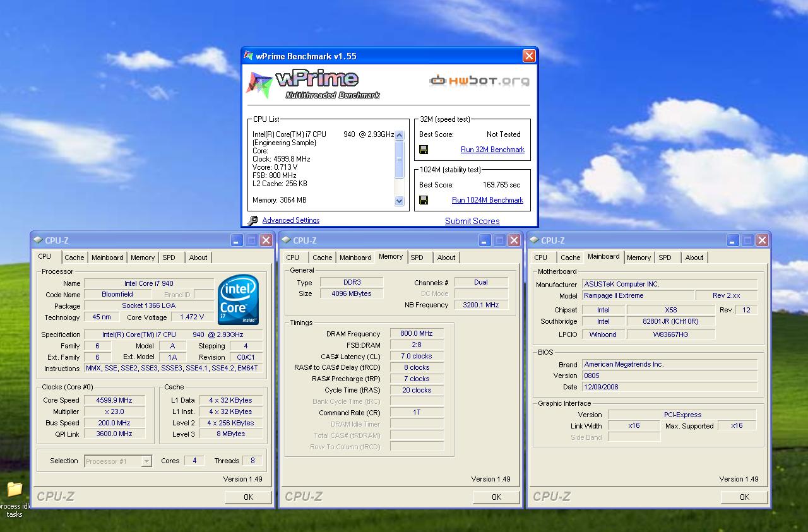Click the DRAM Frequency 800.0 MHz value
The height and width of the screenshot is (532, 808).
(417, 333)
